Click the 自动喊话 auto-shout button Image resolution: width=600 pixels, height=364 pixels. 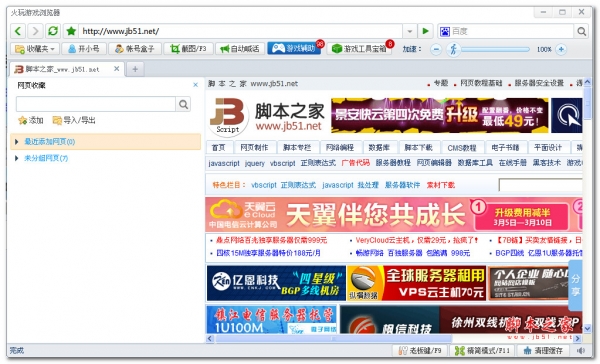240,49
